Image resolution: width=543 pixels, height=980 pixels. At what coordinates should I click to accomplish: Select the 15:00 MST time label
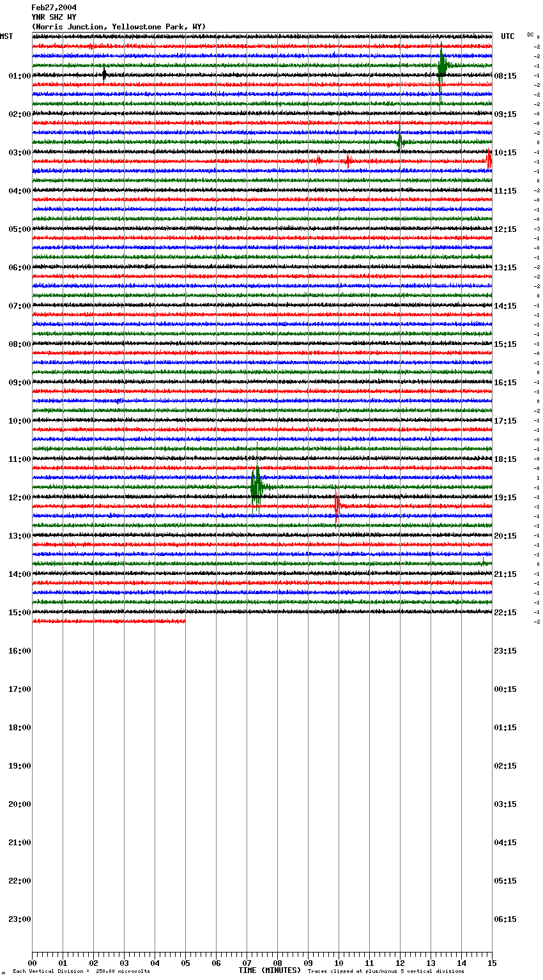point(20,613)
